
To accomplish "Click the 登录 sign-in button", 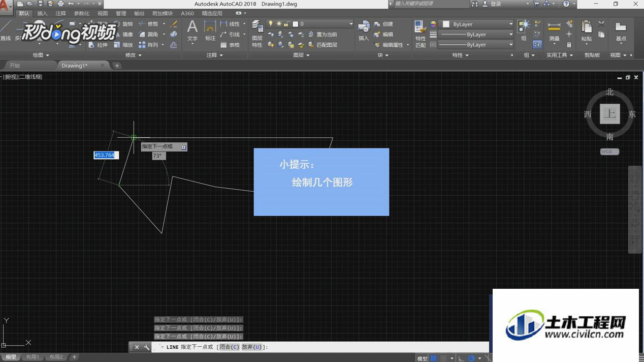I will click(492, 4).
